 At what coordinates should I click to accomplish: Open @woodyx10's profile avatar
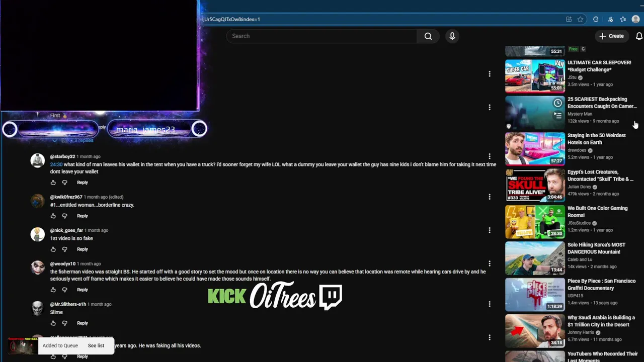click(38, 268)
